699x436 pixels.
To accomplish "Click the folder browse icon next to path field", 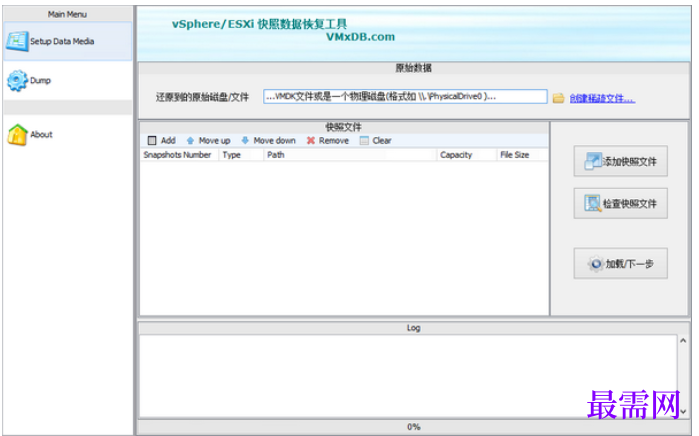I will tap(558, 98).
